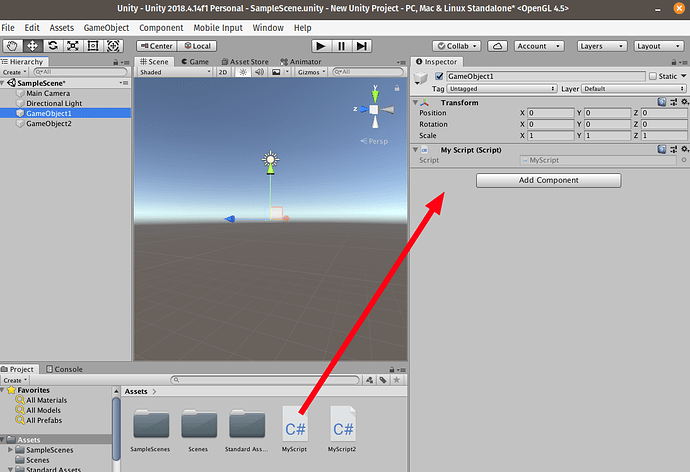The width and height of the screenshot is (690, 472).
Task: Open the Account dropdown
Action: click(x=539, y=46)
